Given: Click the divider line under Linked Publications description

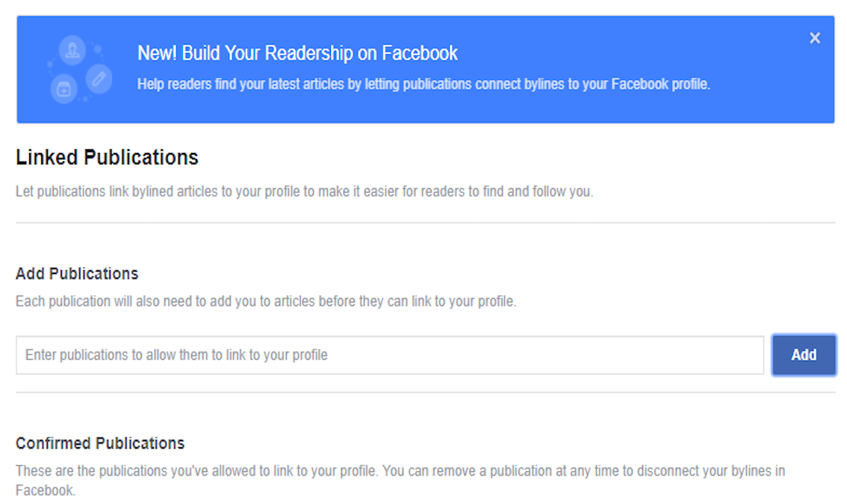Looking at the screenshot, I should click(425, 223).
